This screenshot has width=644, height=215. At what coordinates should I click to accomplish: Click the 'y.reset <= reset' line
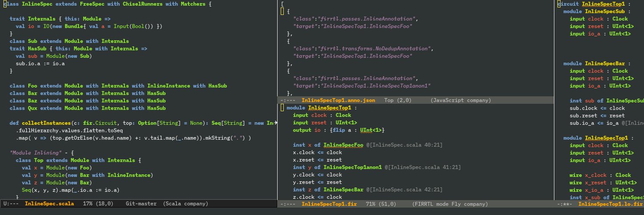coord(317,182)
